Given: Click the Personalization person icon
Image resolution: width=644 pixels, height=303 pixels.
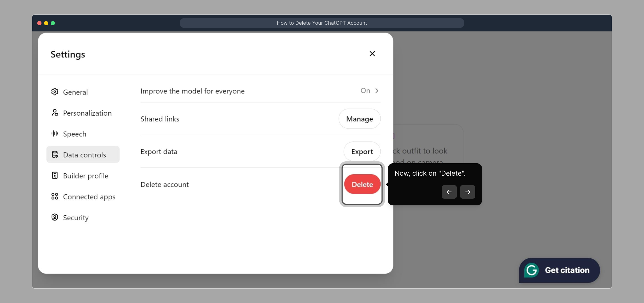Looking at the screenshot, I should tap(55, 113).
